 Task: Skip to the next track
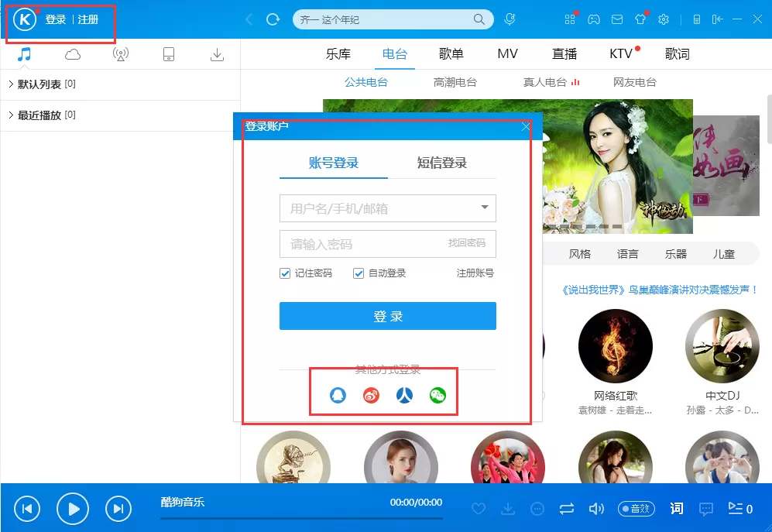[118, 508]
